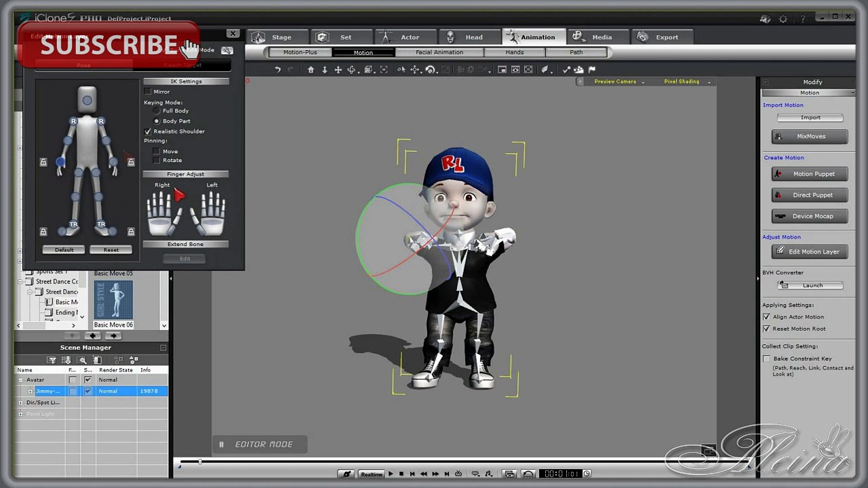The height and width of the screenshot is (488, 868).
Task: Expand the Point Light node
Action: 20,414
